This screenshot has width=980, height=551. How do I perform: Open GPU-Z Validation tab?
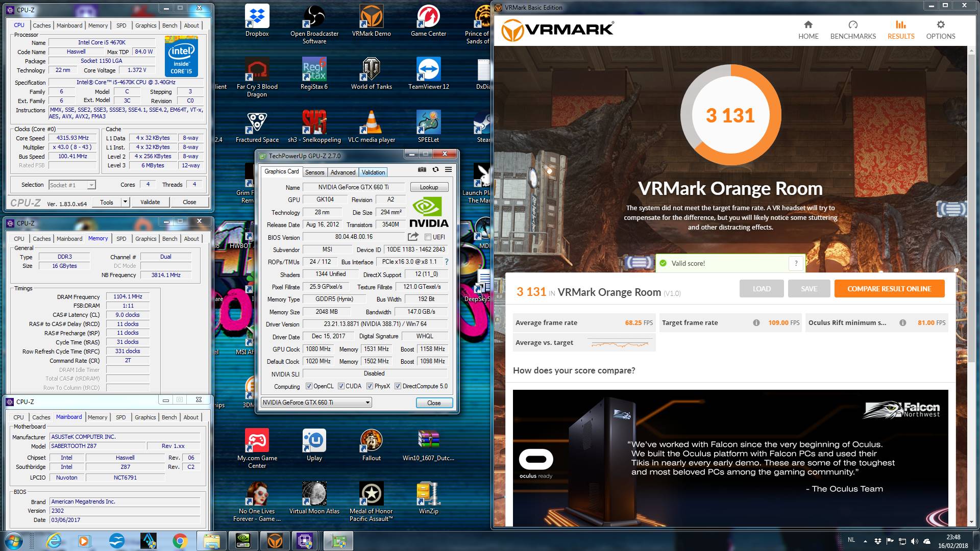click(373, 172)
